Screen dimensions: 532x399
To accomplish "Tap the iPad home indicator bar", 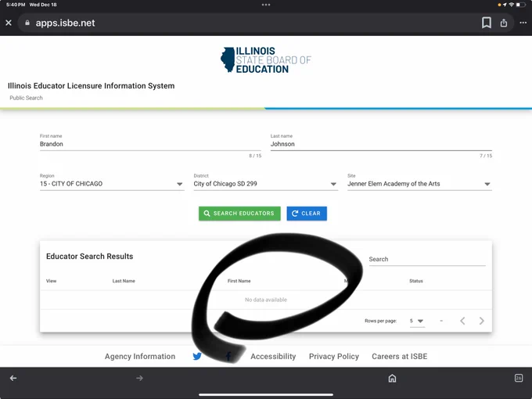I will [x=266, y=394].
